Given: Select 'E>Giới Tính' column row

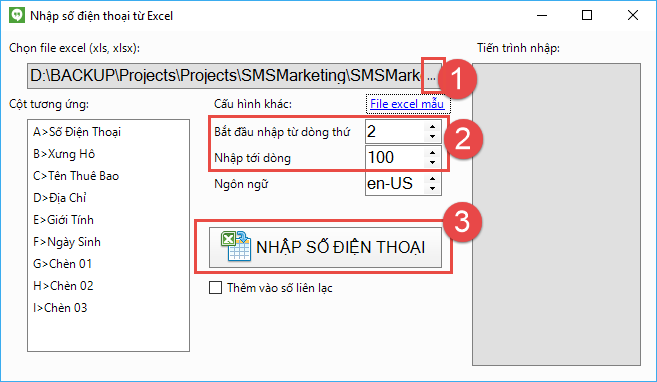Looking at the screenshot, I should click(x=108, y=220).
